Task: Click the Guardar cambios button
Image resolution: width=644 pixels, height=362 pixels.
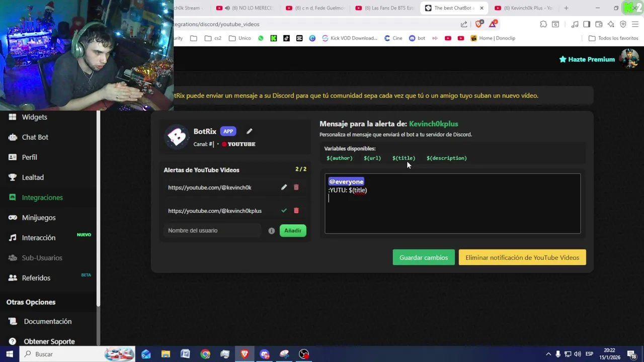Action: pyautogui.click(x=424, y=257)
